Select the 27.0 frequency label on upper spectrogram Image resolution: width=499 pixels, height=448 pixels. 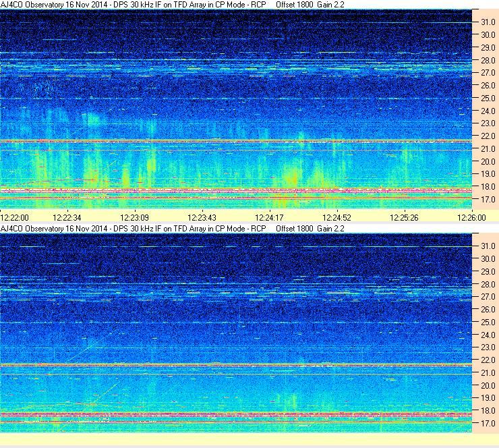(488, 73)
